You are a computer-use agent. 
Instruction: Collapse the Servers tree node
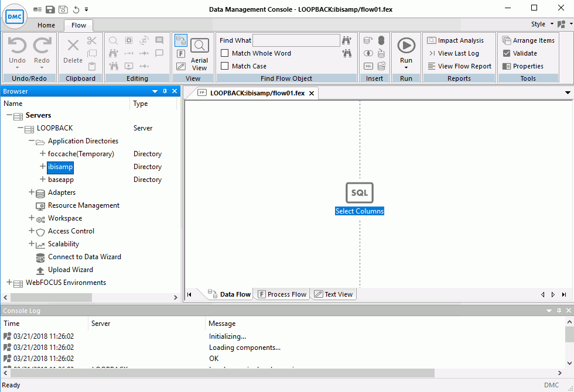(9, 115)
